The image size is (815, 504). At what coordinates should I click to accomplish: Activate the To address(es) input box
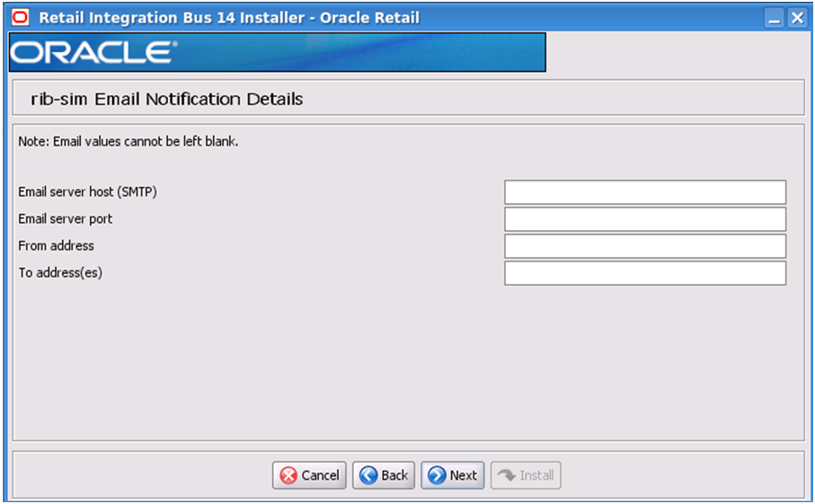click(645, 273)
